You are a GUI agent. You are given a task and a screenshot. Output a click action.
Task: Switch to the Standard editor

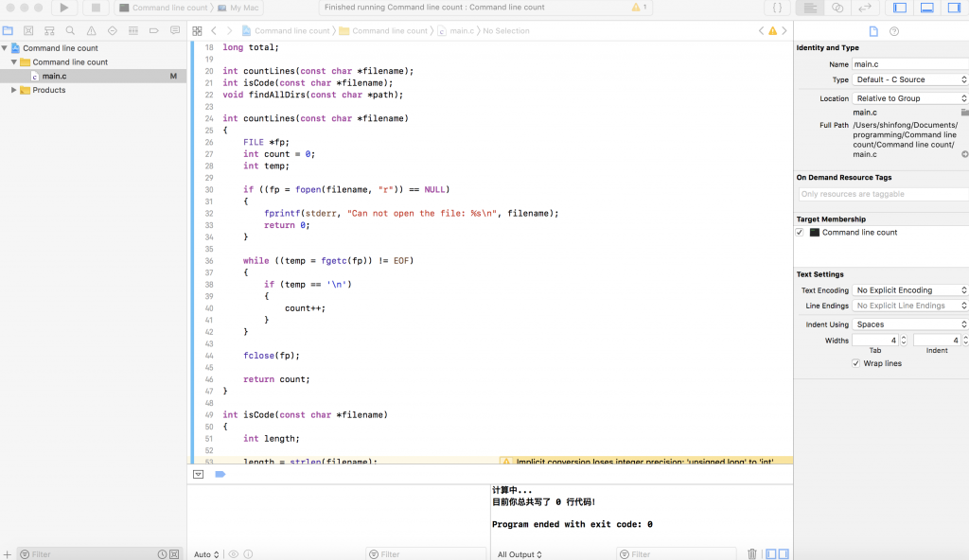(x=810, y=8)
